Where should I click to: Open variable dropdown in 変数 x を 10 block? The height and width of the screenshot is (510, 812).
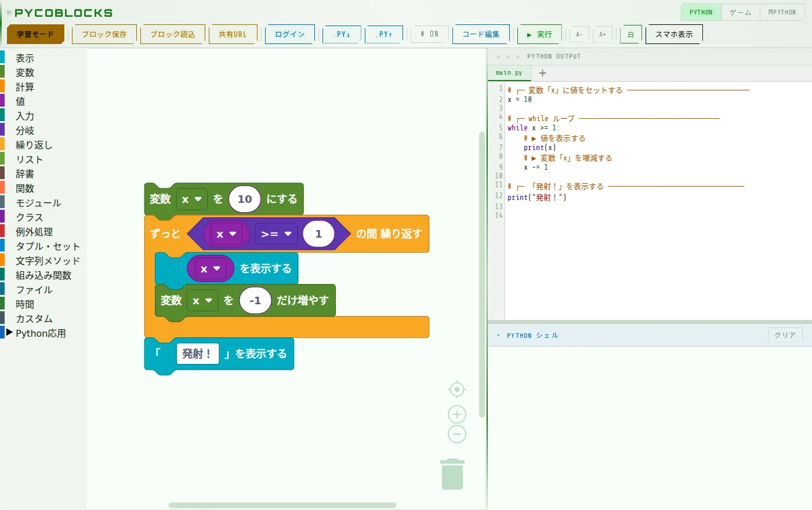click(191, 199)
